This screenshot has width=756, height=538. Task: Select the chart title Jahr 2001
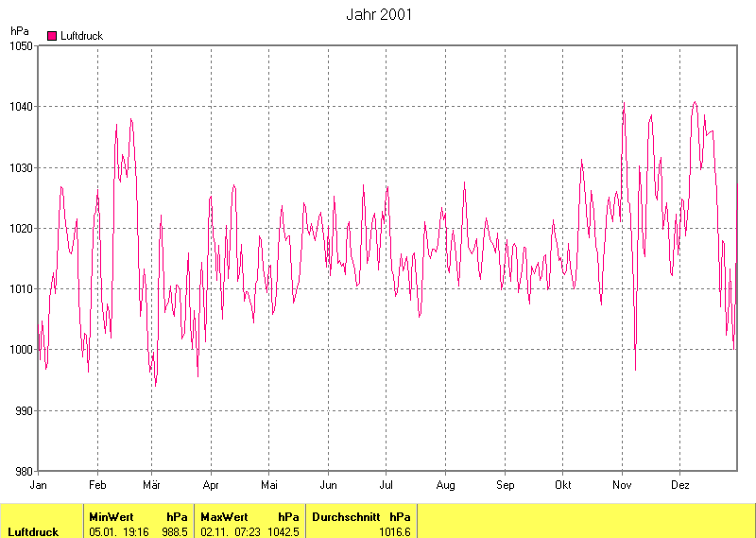(380, 15)
